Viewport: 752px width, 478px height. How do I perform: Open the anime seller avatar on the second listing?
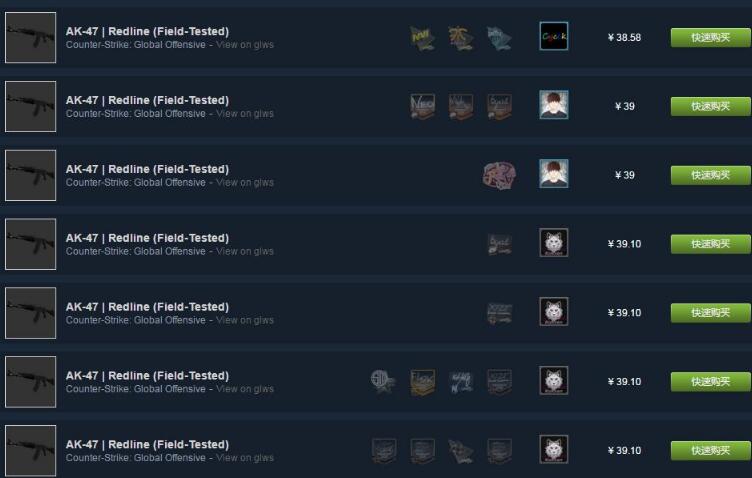click(x=554, y=105)
